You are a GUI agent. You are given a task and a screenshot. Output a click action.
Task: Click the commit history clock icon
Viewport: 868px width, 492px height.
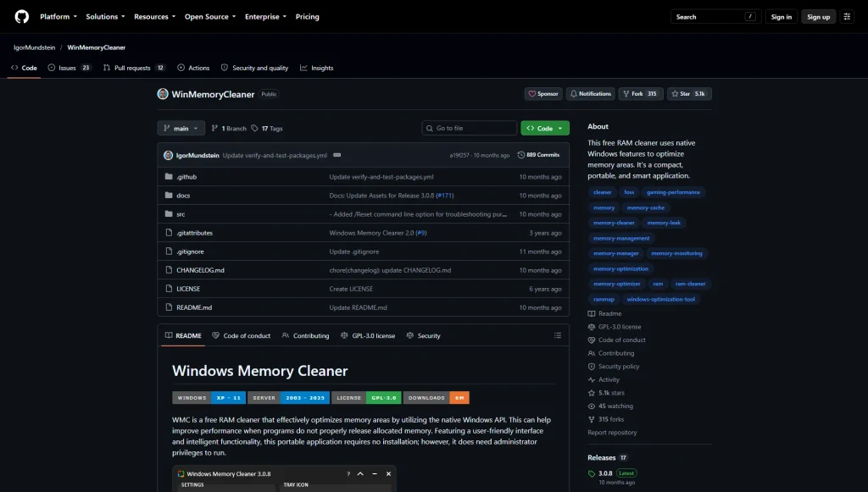click(x=521, y=155)
